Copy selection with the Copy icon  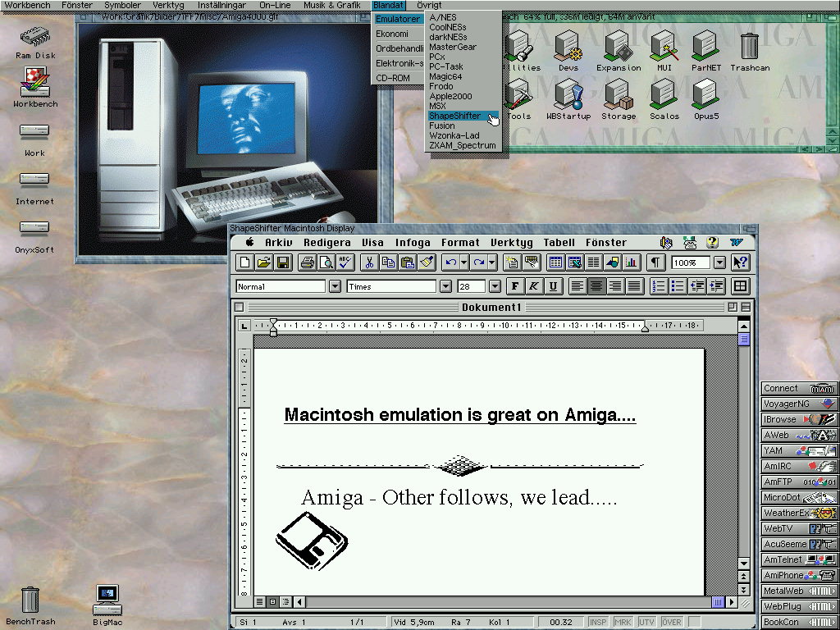point(388,262)
